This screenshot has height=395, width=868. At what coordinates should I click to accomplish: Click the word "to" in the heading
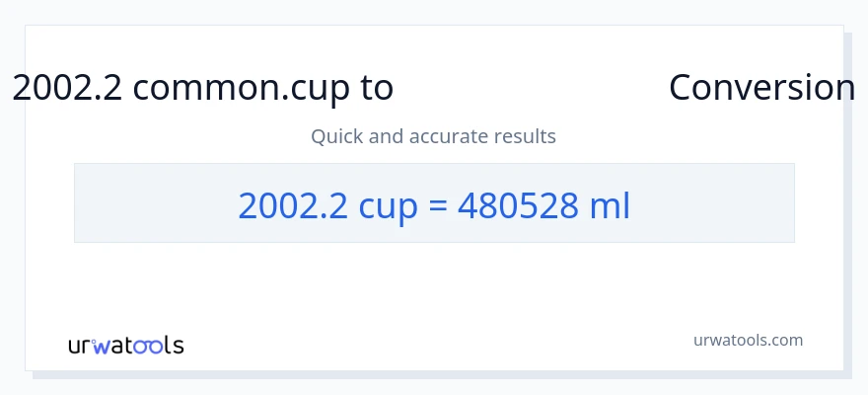point(377,88)
